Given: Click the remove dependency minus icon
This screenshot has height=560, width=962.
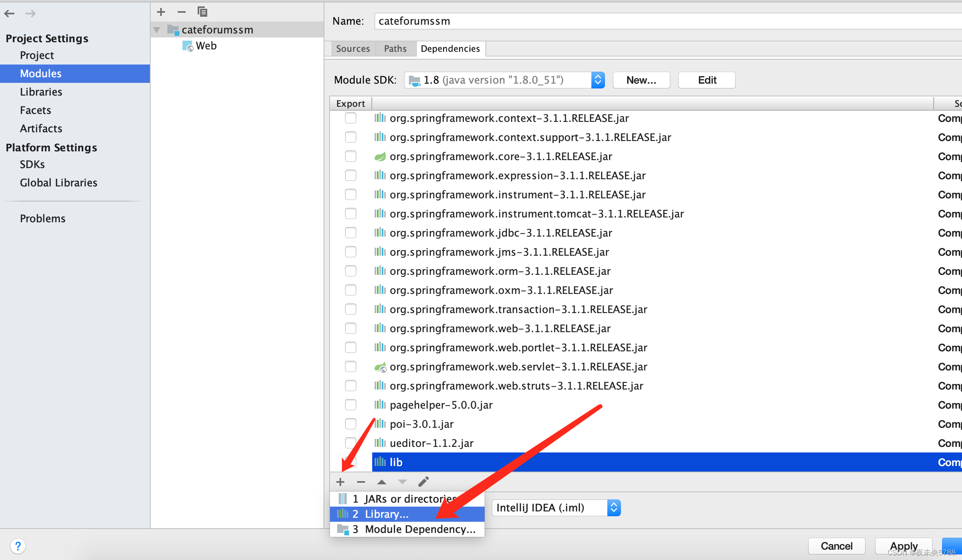Looking at the screenshot, I should pyautogui.click(x=361, y=482).
